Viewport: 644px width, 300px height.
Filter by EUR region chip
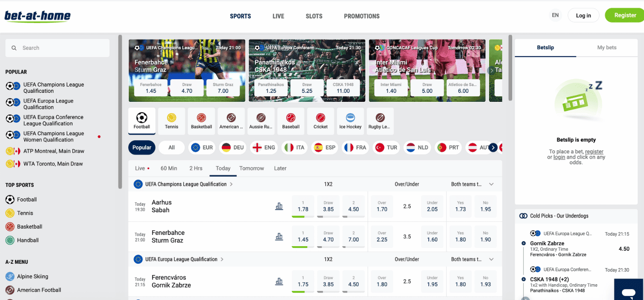click(x=202, y=148)
